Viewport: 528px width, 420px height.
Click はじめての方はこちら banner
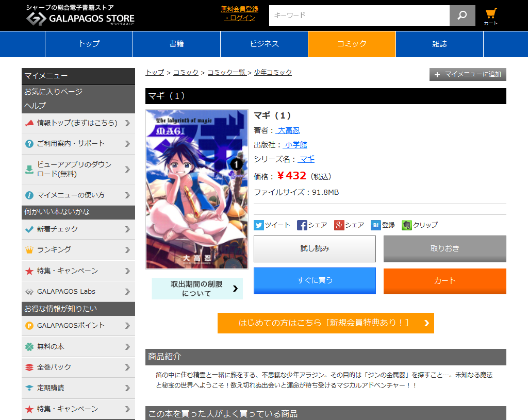326,323
